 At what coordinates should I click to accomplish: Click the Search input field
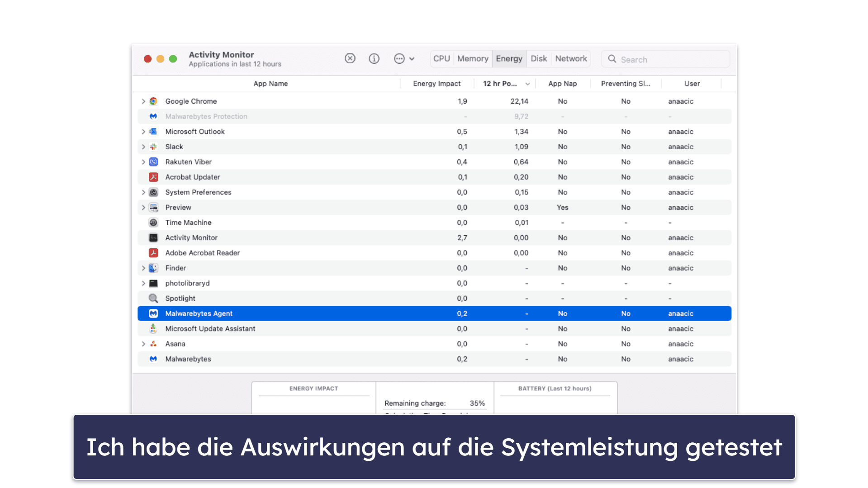(x=665, y=59)
